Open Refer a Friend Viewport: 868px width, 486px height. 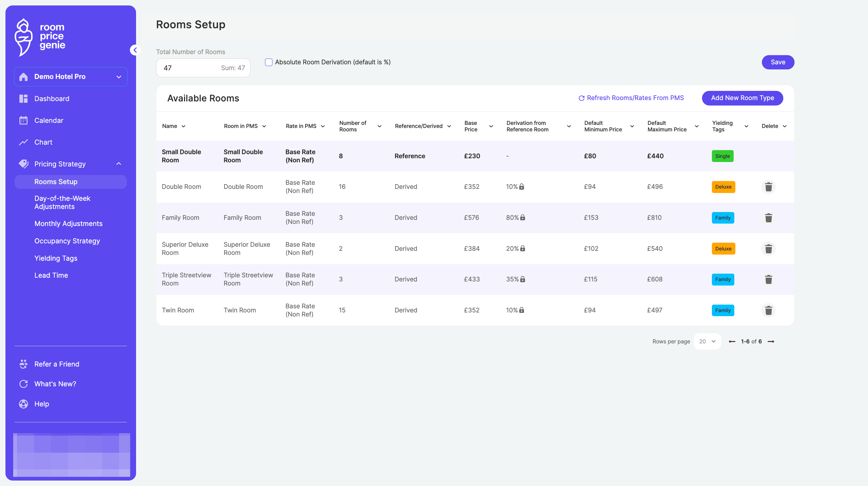(56, 364)
